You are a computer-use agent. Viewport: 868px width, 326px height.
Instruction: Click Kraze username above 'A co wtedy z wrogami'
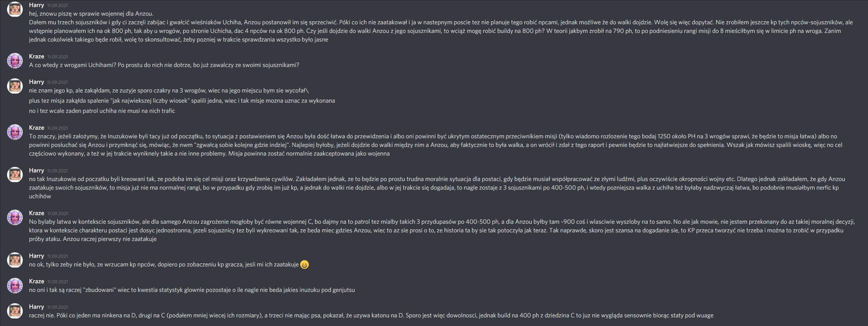(x=36, y=56)
